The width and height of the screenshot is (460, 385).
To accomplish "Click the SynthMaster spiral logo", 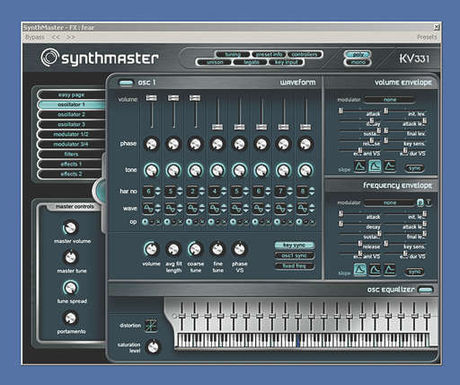I will [49, 58].
